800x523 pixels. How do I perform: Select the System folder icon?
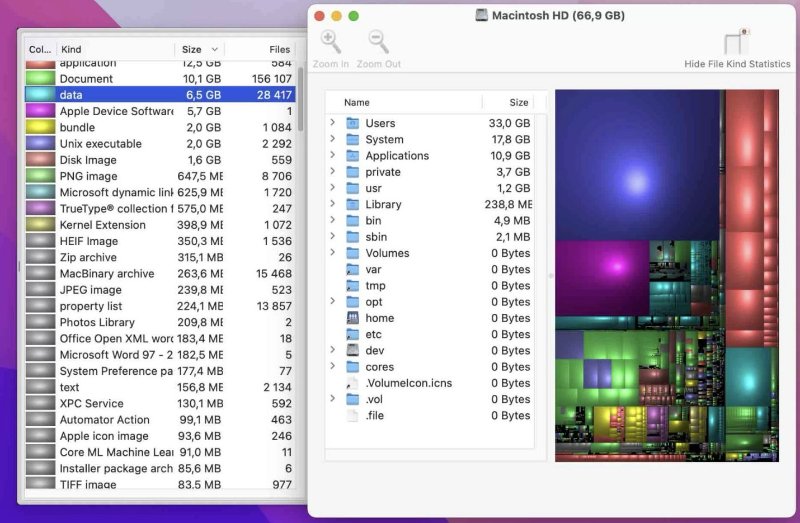pyautogui.click(x=353, y=139)
